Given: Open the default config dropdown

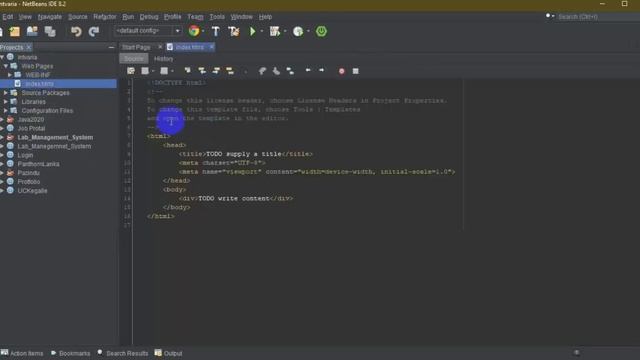Looking at the screenshot, I should point(177,31).
